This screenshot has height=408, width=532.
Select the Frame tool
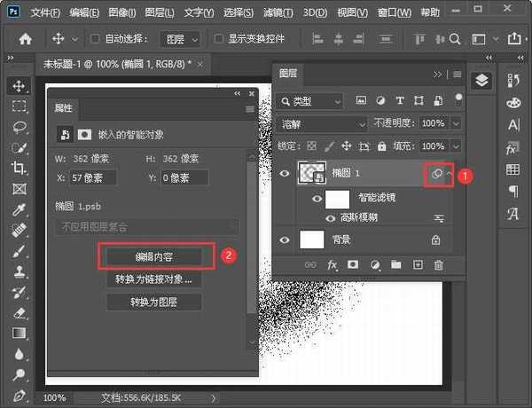pos(20,189)
